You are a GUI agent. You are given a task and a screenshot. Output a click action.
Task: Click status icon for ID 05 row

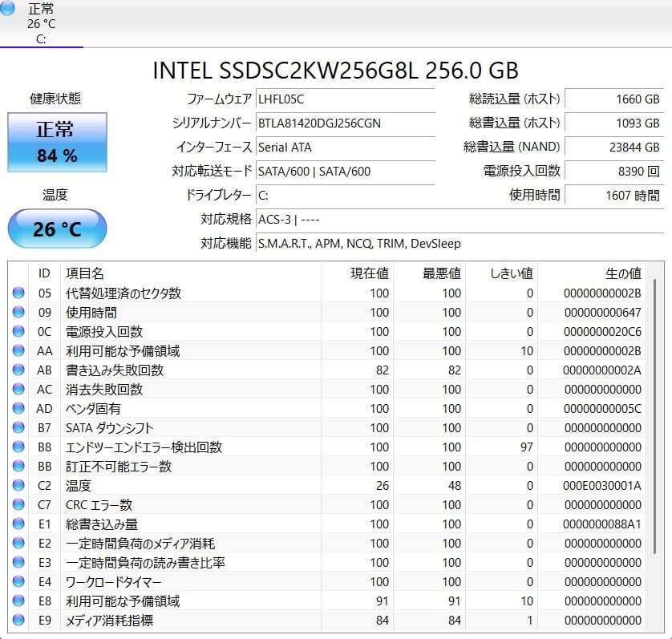(18, 293)
